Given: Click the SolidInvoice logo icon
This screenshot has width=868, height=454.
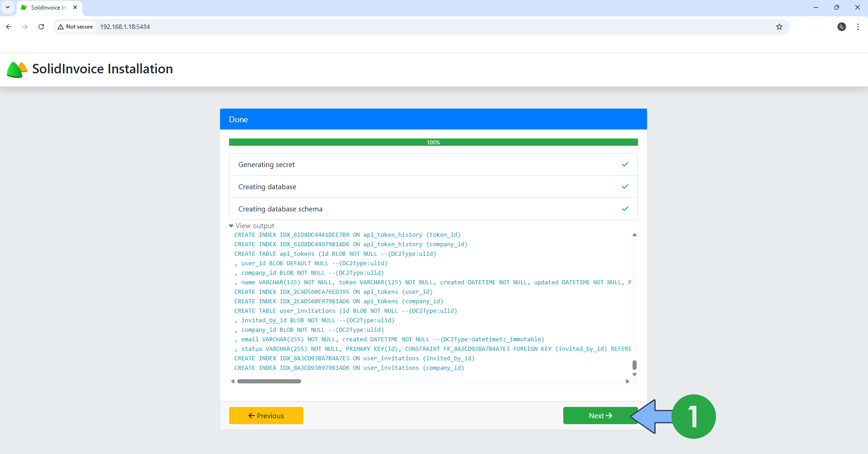Looking at the screenshot, I should point(17,69).
